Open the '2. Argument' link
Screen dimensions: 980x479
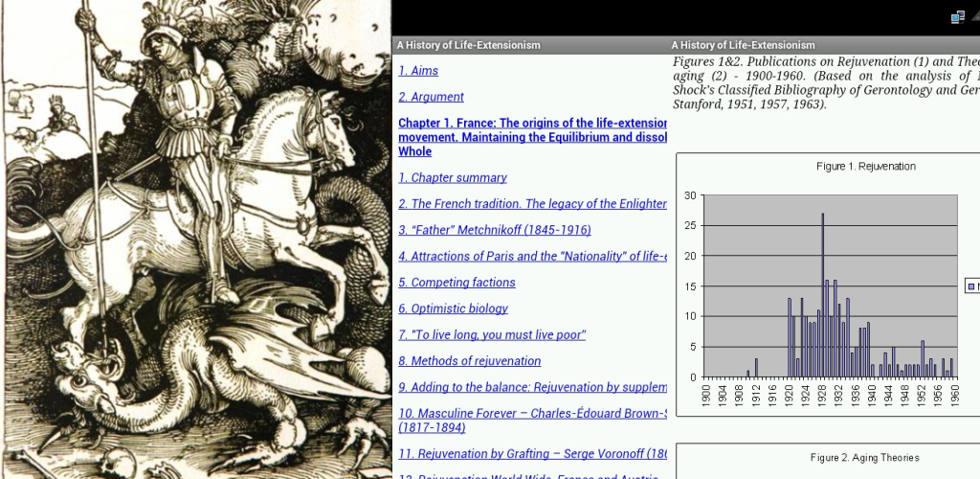click(432, 97)
